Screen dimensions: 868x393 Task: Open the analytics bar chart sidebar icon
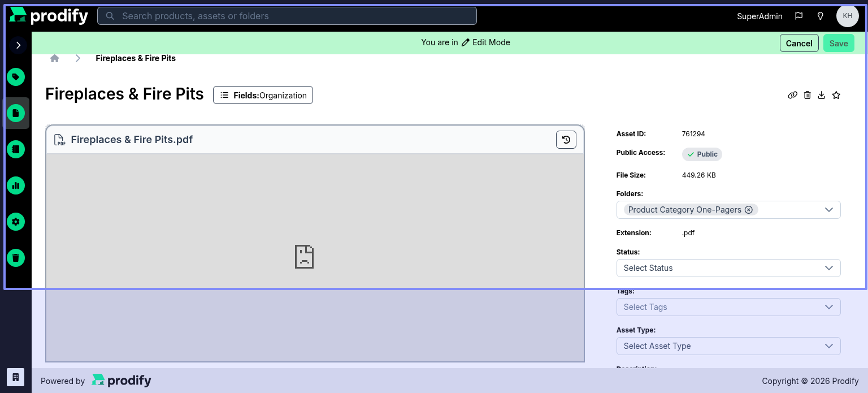click(x=16, y=185)
